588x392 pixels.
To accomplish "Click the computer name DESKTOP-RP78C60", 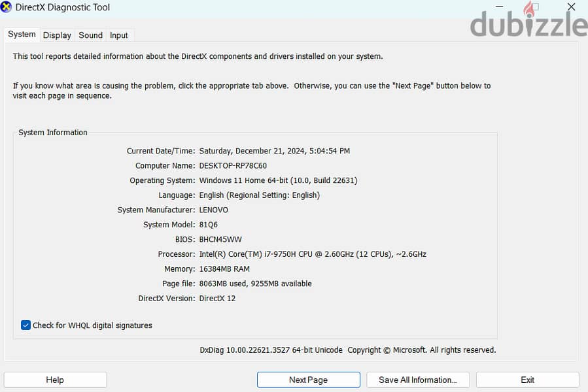I will pyautogui.click(x=233, y=166).
